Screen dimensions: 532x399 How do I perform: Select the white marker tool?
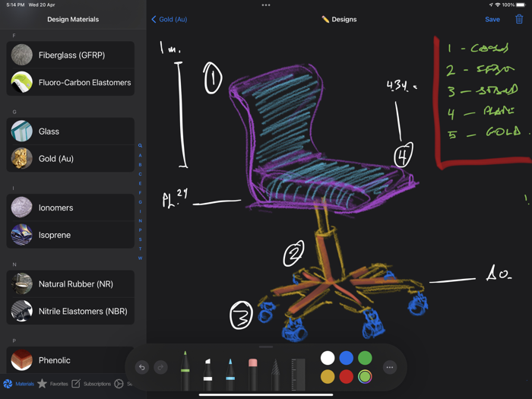(207, 374)
